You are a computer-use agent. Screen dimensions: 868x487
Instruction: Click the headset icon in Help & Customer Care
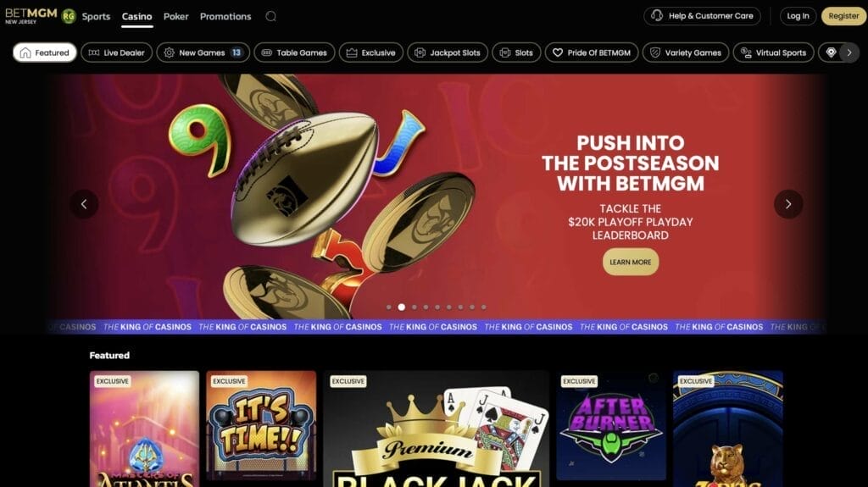click(x=657, y=15)
